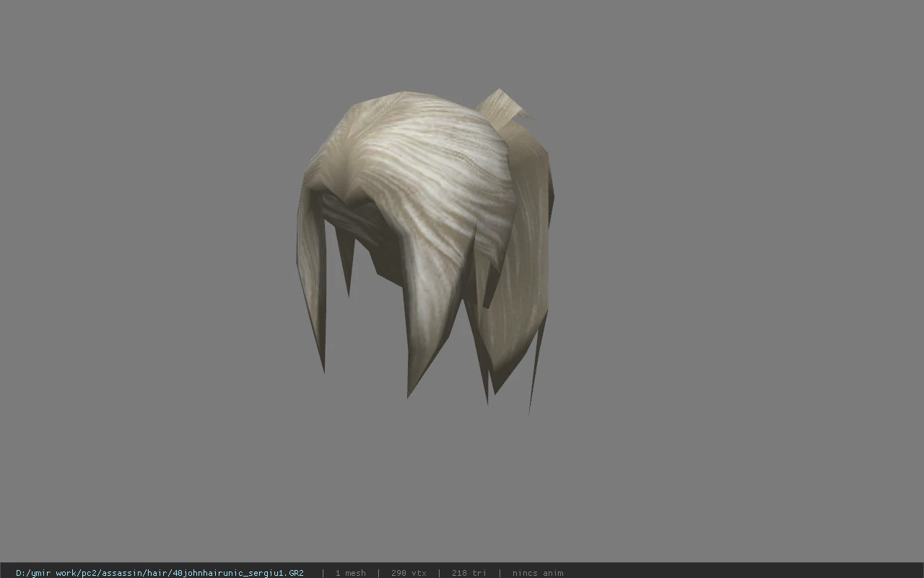The image size is (924, 578).
Task: Click the '218 tri' triangle count
Action: coord(469,573)
